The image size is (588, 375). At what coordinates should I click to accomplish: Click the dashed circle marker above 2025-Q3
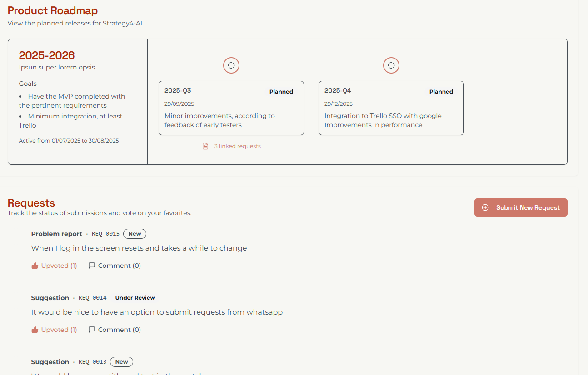pos(231,65)
